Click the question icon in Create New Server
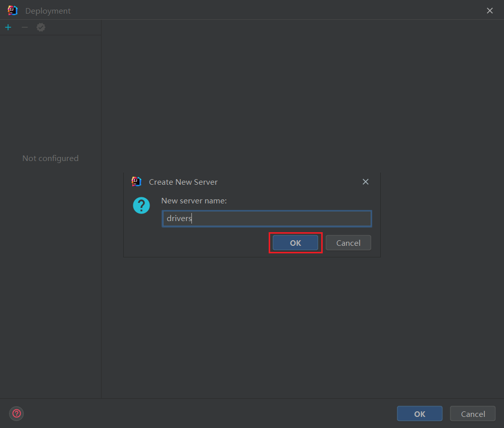The image size is (504, 428). click(x=141, y=205)
